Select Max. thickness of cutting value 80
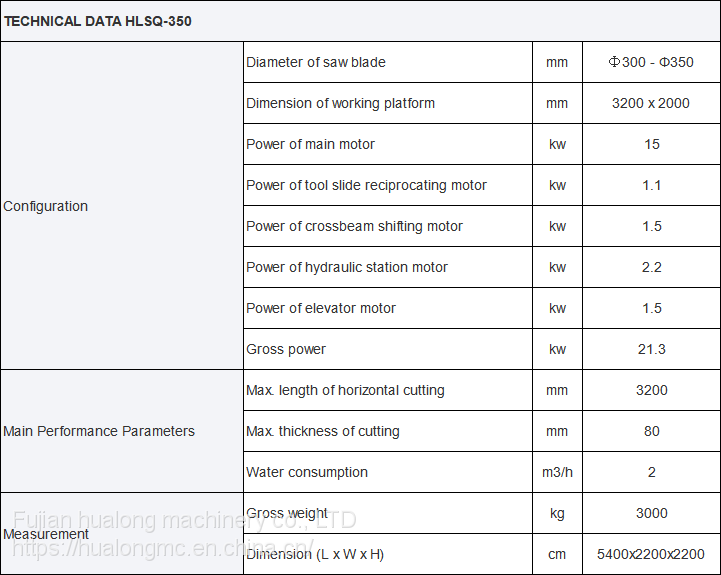Viewport: 721px width, 575px height. [x=652, y=431]
